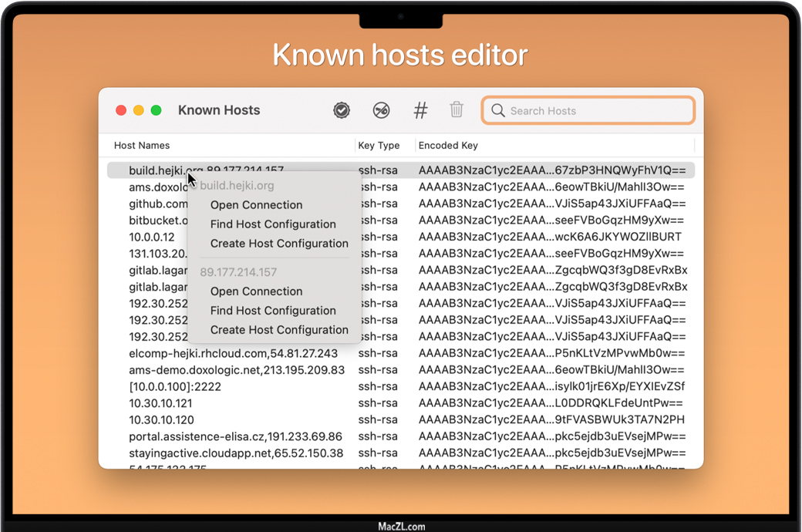Pick Create Host Configuration under 89.177.214.157
Screen dimensions: 802x532
(x=279, y=330)
